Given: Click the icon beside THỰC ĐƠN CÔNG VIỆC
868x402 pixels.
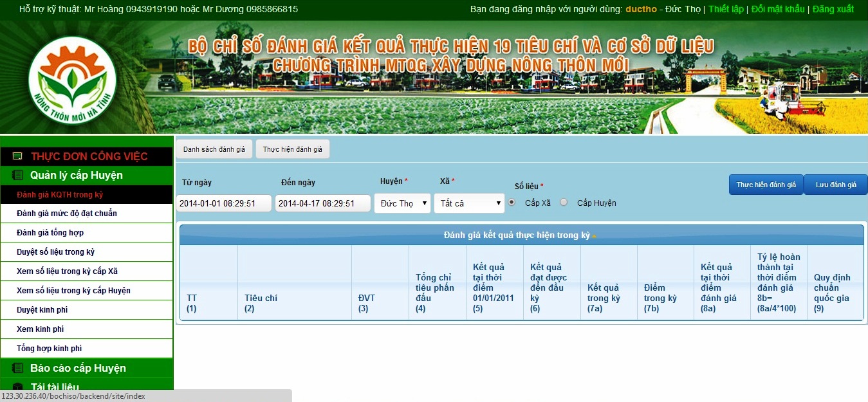Looking at the screenshot, I should pos(17,156).
